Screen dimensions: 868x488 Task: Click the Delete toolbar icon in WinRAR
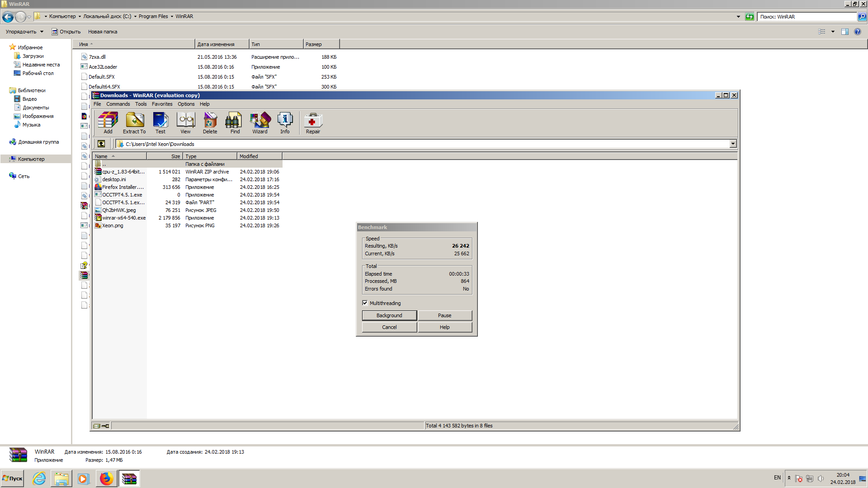(x=210, y=123)
